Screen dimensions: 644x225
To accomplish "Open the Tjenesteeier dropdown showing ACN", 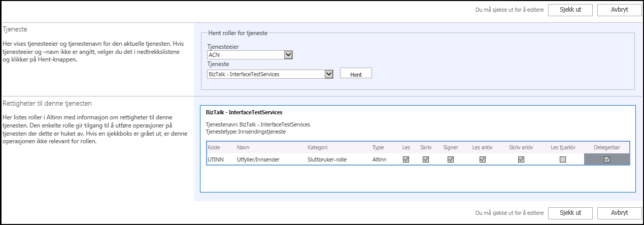I will [x=250, y=55].
